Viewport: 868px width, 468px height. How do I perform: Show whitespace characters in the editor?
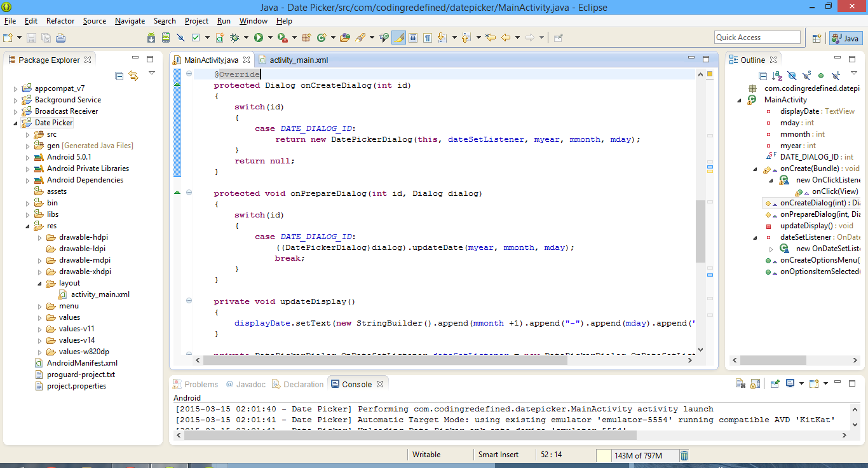point(428,37)
